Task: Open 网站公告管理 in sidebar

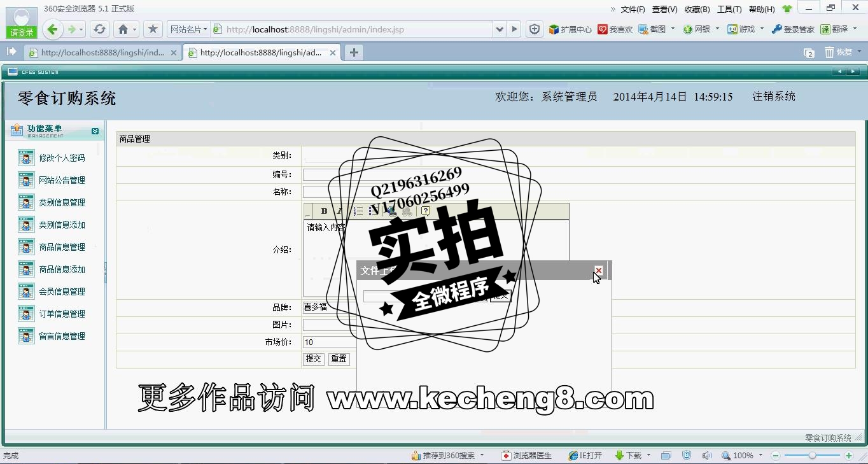Action: [62, 180]
